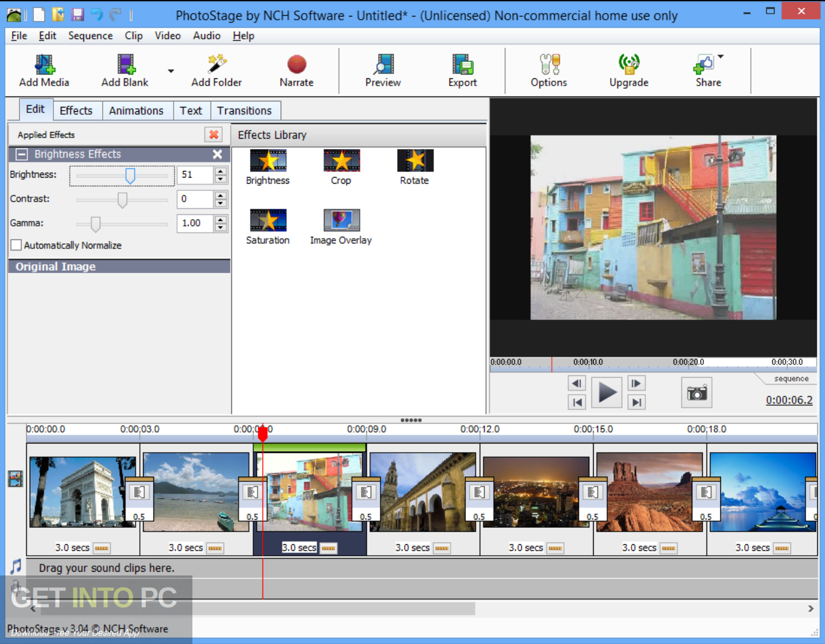Add the Rotate effect from Effects Library
The width and height of the screenshot is (825, 644).
click(415, 167)
